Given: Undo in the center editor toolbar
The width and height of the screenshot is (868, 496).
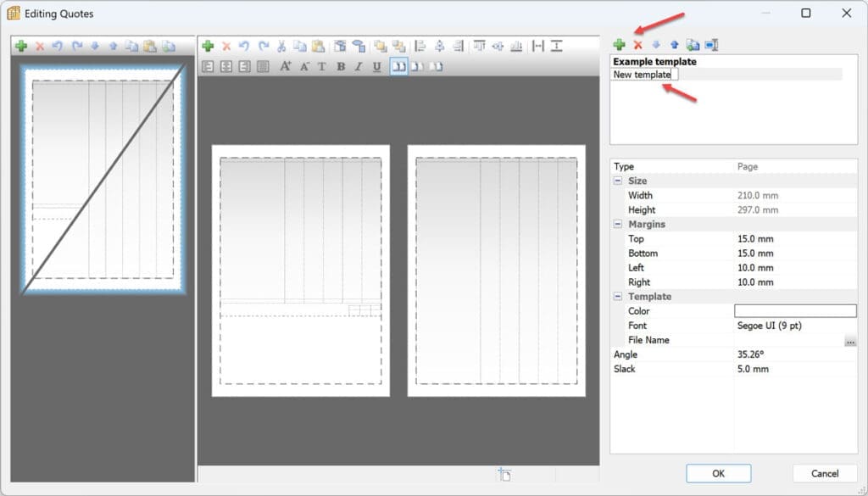Looking at the screenshot, I should click(x=244, y=46).
